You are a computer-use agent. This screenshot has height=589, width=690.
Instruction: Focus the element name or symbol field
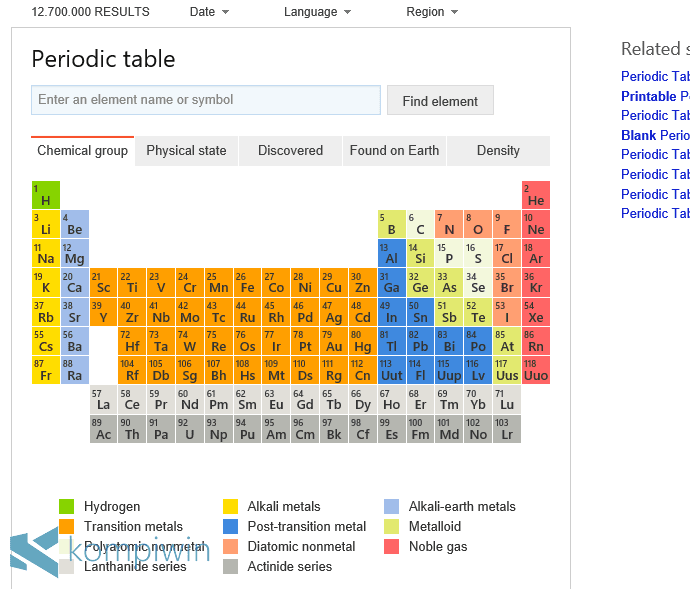click(x=206, y=100)
